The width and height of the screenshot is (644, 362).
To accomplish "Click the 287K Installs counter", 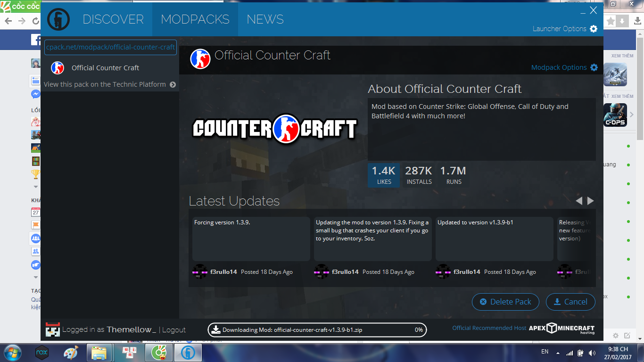I will 419,175.
